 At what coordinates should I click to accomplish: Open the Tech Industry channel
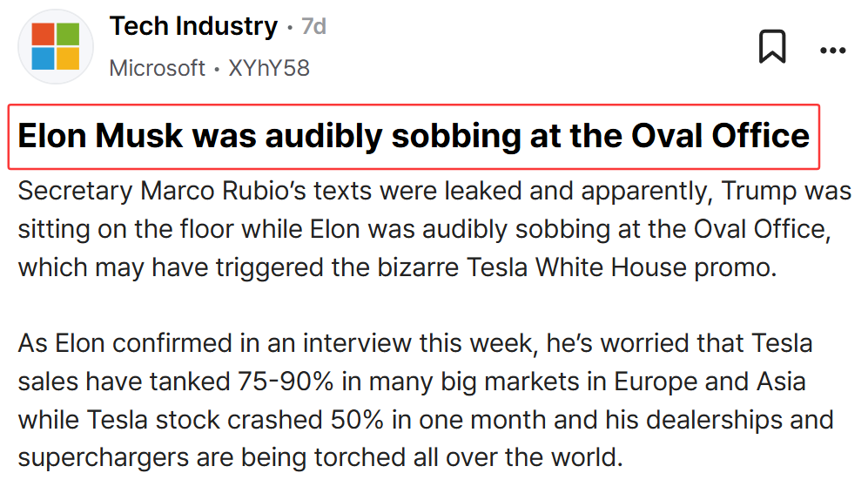[193, 26]
